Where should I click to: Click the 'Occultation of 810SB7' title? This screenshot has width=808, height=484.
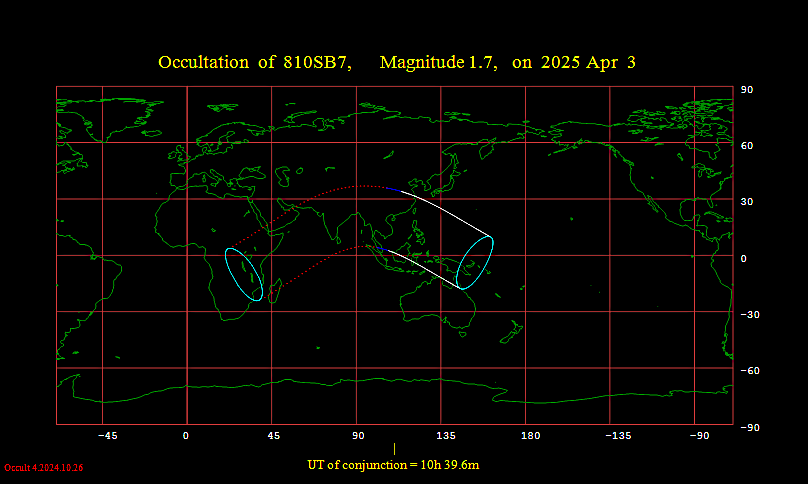click(x=255, y=63)
